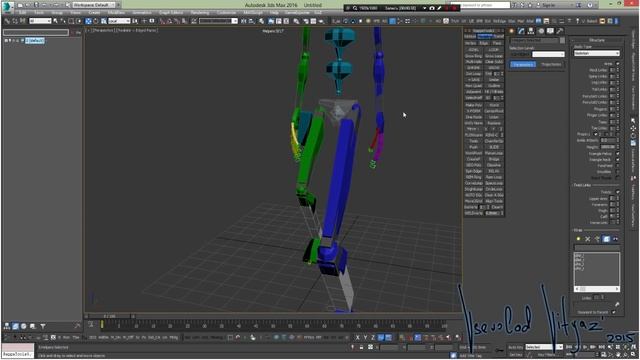Click the X delete icon in Xtras section
The image size is (640, 360).
(588, 239)
